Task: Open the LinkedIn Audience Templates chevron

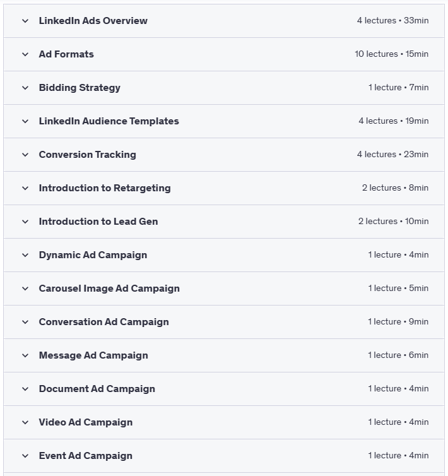Action: 25,121
